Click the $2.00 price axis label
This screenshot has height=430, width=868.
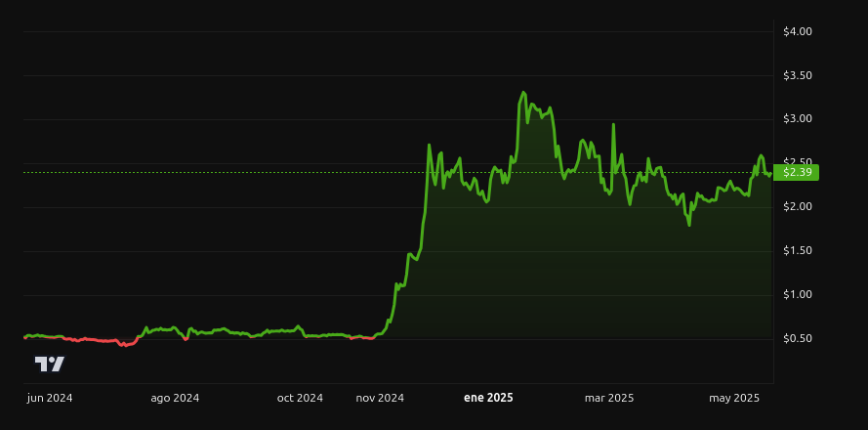pos(797,206)
